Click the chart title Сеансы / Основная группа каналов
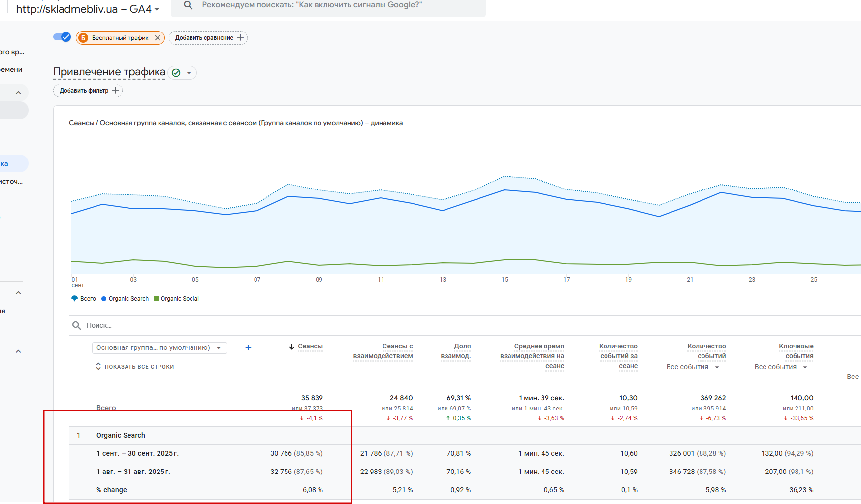The image size is (861, 504). (x=236, y=123)
